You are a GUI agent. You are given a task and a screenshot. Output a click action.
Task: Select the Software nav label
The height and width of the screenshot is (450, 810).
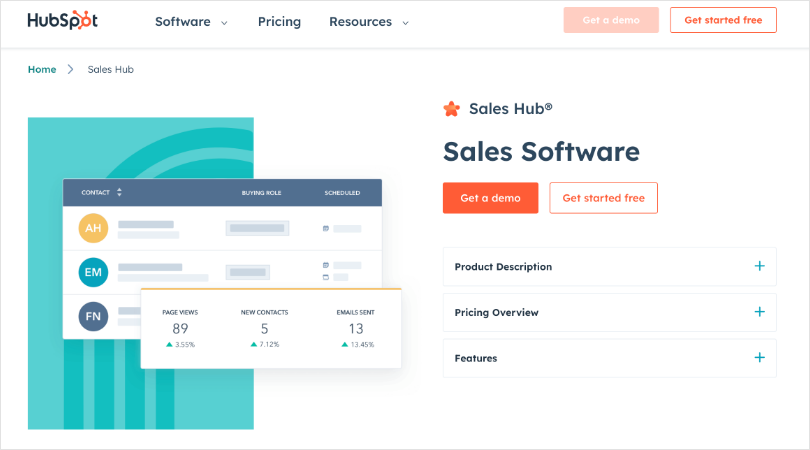183,22
